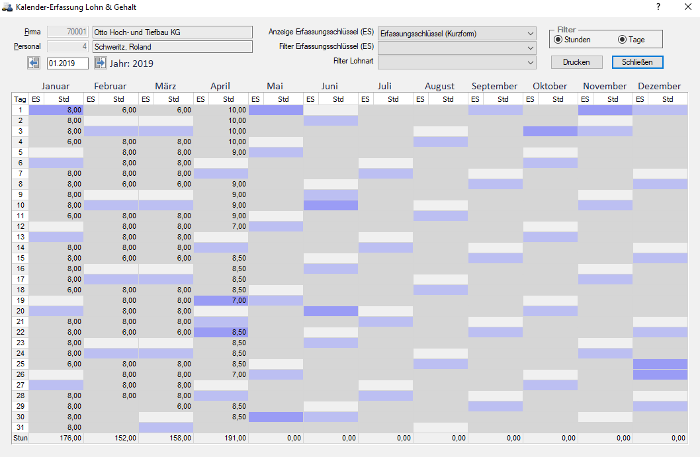This screenshot has height=457, width=700.
Task: Click the 10,00 cell for April day 1
Action: tap(221, 110)
